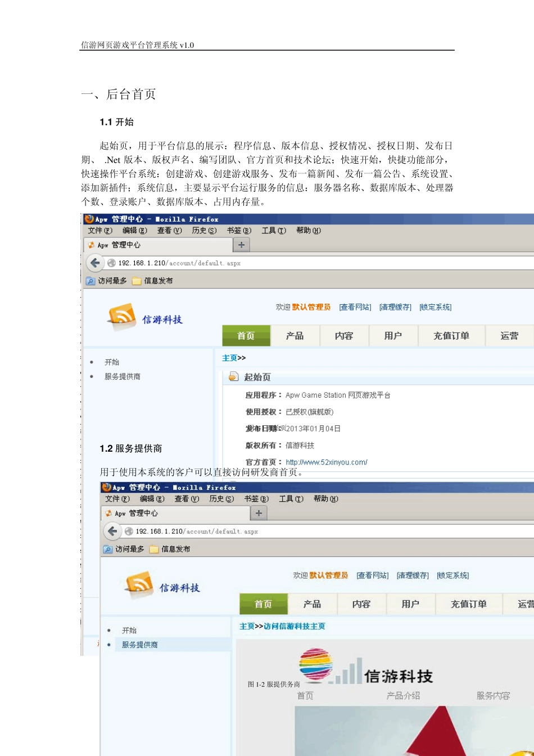534x756 pixels.
Task: Select 用户 nav tab in lower screenshot
Action: [x=411, y=604]
